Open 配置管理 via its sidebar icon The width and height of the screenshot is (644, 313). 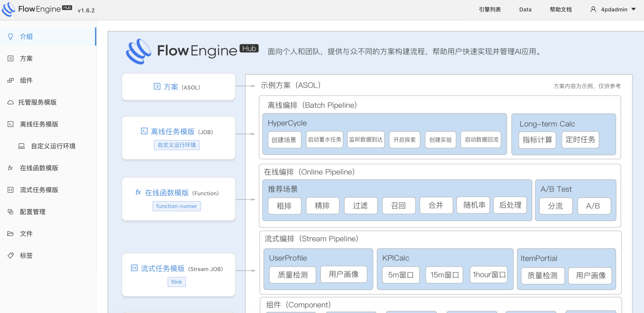pyautogui.click(x=10, y=211)
